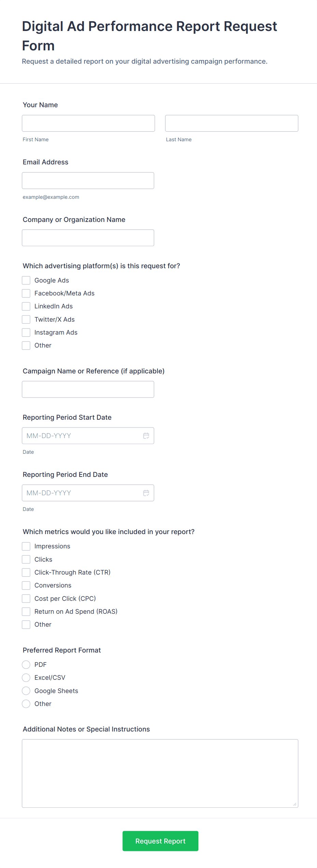Screen dimensions: 317x868
Task: Click the Campaign Name or Reference field
Action: pyautogui.click(x=88, y=389)
